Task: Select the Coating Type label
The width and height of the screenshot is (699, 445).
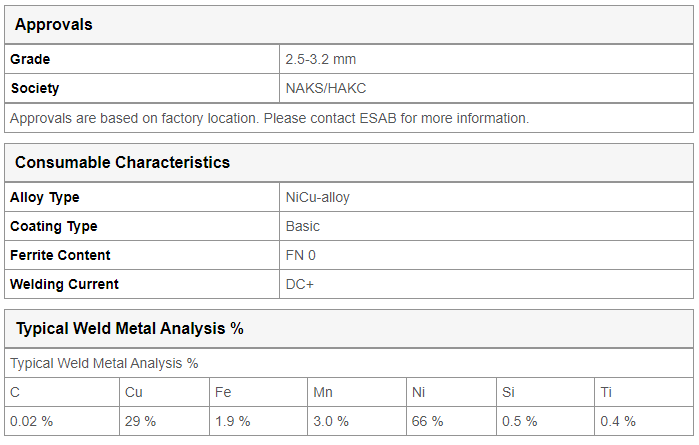Action: pyautogui.click(x=53, y=226)
